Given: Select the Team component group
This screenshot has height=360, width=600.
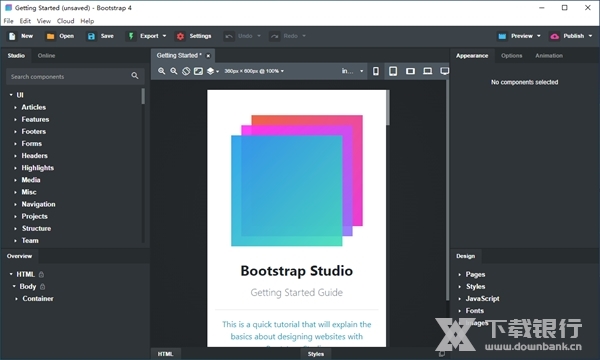Looking at the screenshot, I should click(30, 241).
